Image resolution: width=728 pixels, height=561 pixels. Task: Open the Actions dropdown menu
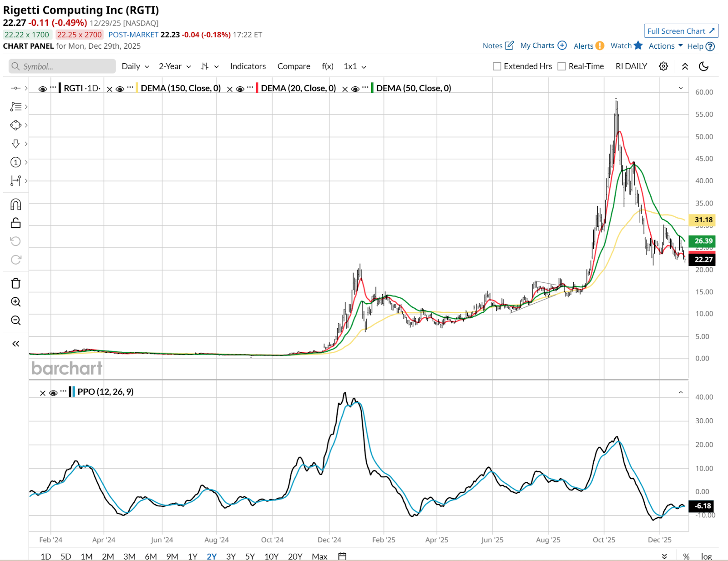click(666, 46)
